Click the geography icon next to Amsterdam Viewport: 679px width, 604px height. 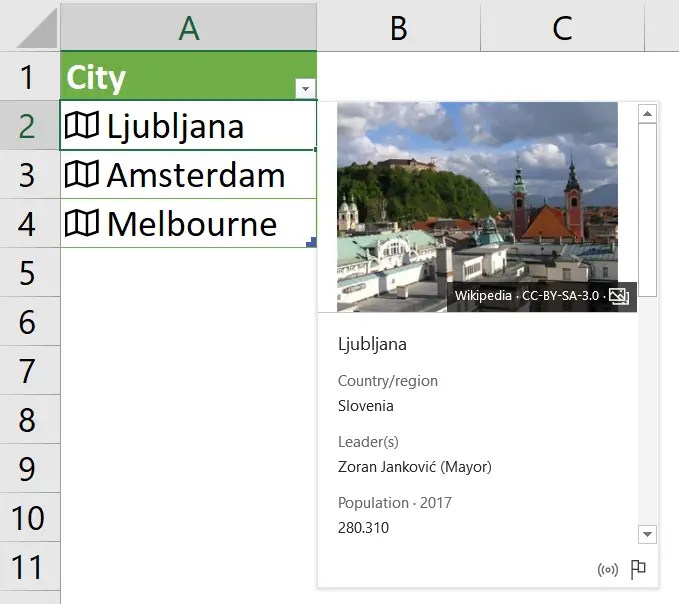(x=81, y=174)
